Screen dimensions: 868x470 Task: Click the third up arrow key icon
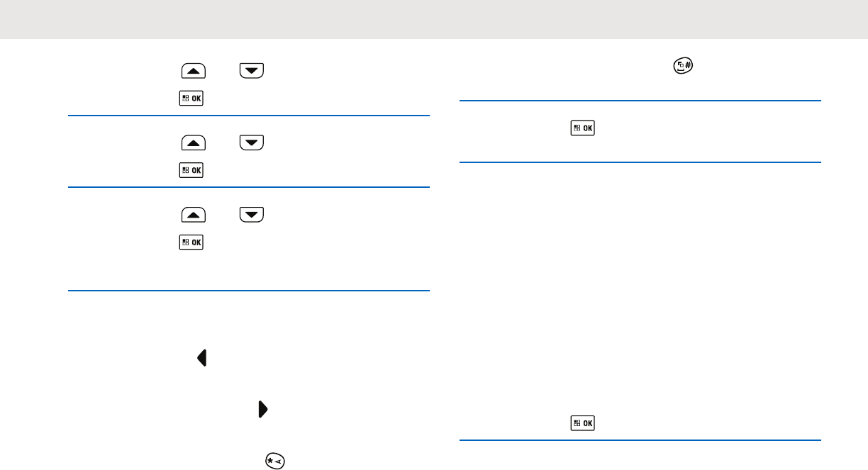[194, 215]
